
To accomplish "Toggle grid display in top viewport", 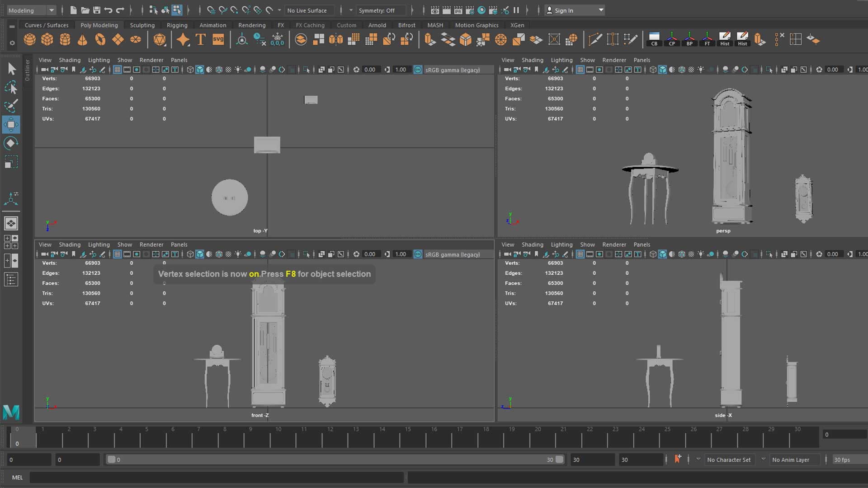I will [x=117, y=70].
